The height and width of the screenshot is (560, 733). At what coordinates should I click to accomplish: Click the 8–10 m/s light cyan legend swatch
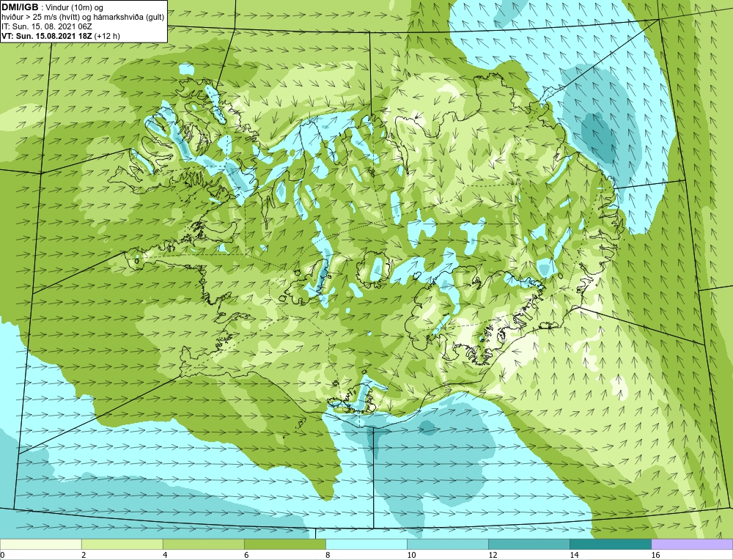click(x=366, y=544)
